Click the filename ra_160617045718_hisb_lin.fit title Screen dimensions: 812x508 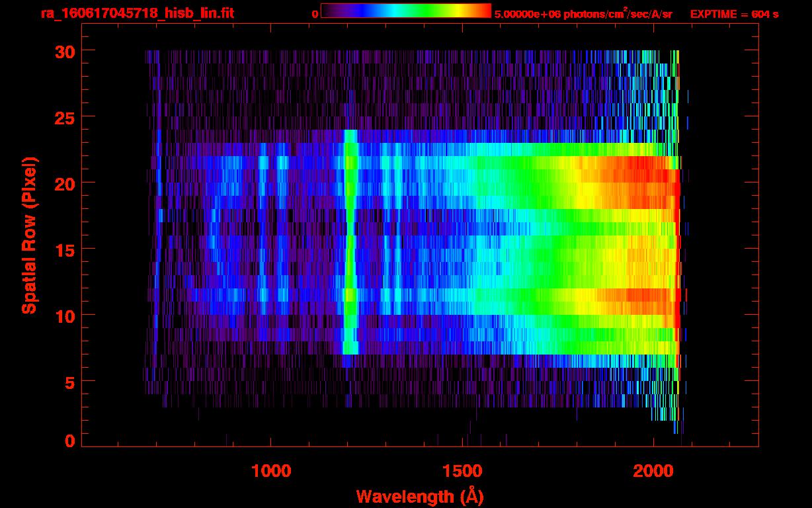pyautogui.click(x=119, y=13)
